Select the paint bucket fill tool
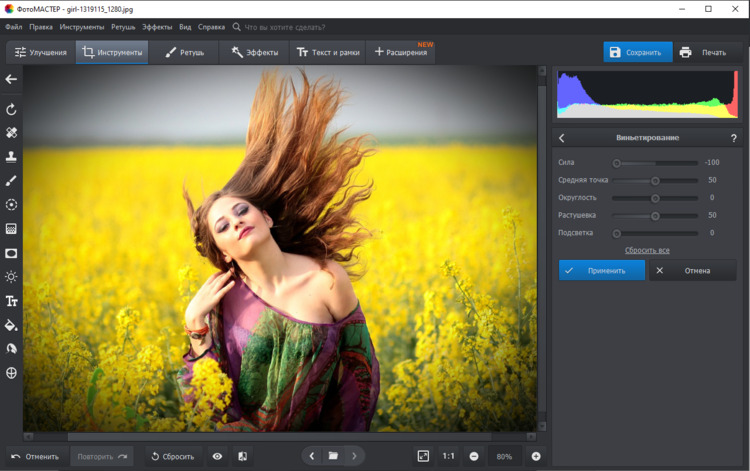The image size is (750, 471). click(x=12, y=325)
